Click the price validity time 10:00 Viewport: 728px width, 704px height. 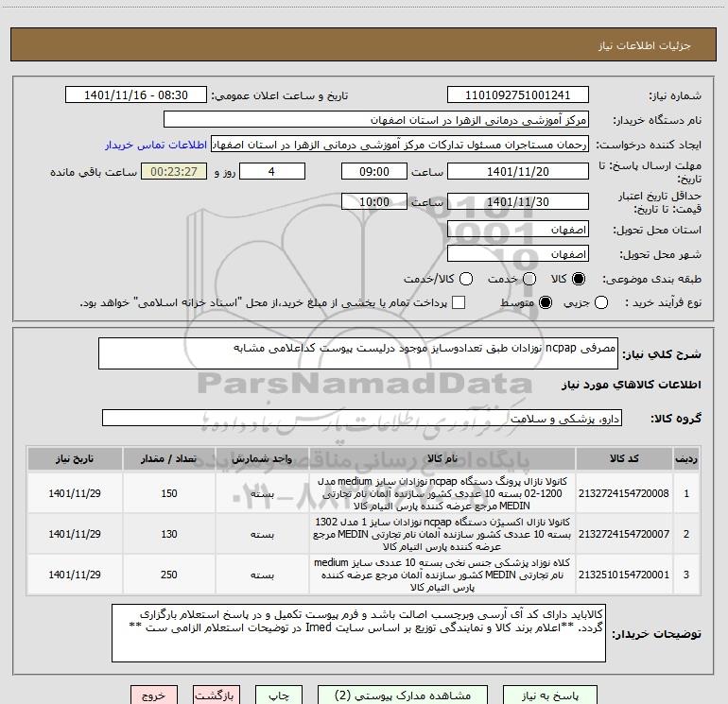(x=374, y=202)
